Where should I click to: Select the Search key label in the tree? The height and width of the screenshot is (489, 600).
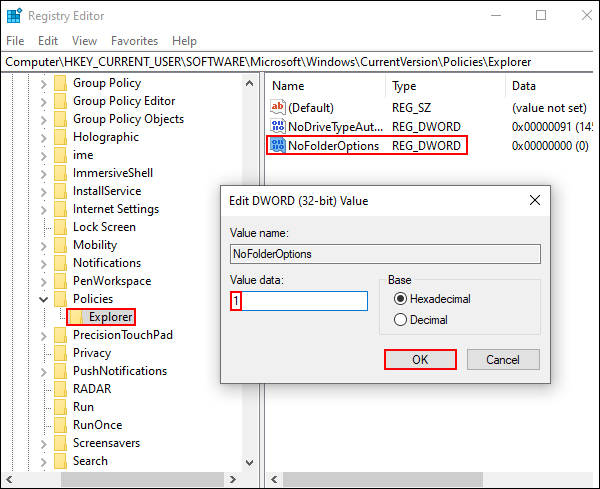pyautogui.click(x=90, y=461)
